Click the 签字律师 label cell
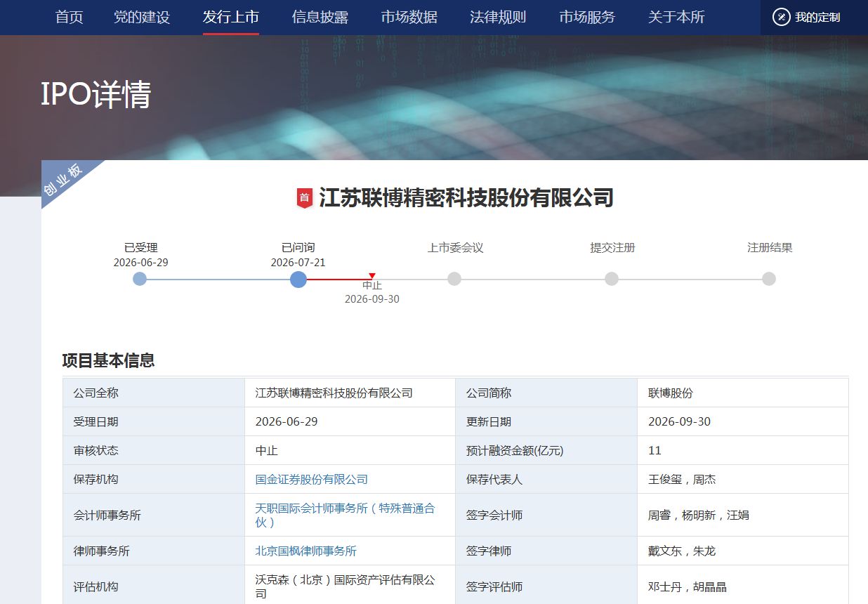Screen dimensions: 868x604 point(546,551)
